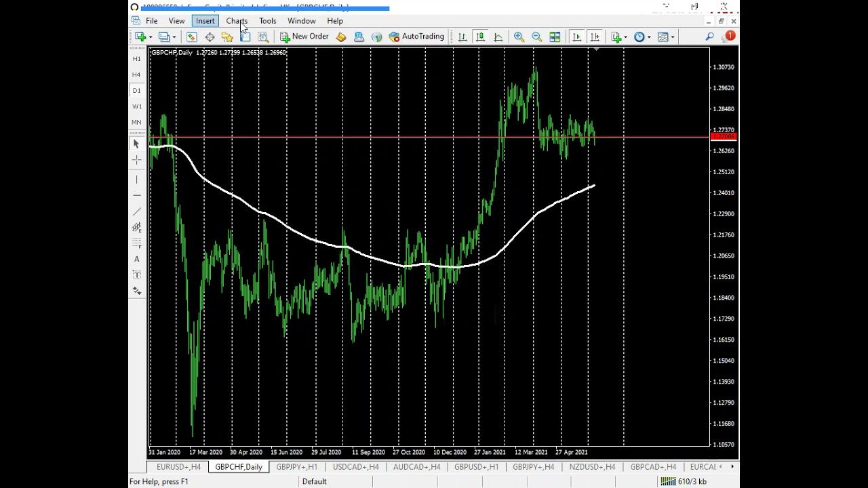Open the red notification alert icon
The width and height of the screenshot is (868, 488).
[729, 36]
